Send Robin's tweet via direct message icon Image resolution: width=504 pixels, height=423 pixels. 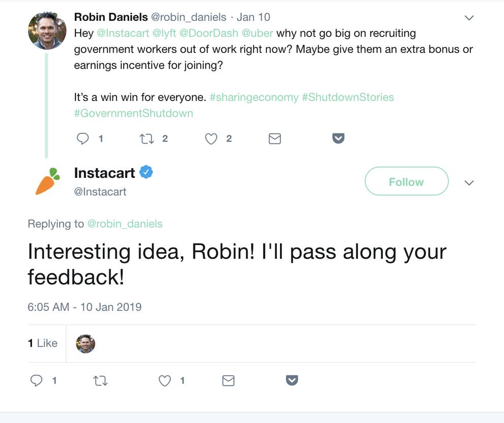click(x=275, y=138)
